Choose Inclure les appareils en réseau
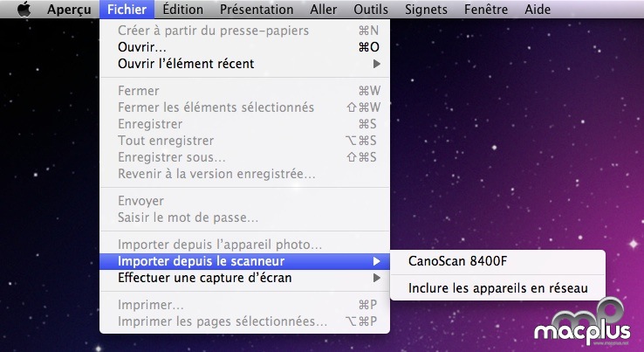644x352 pixels. (x=497, y=288)
